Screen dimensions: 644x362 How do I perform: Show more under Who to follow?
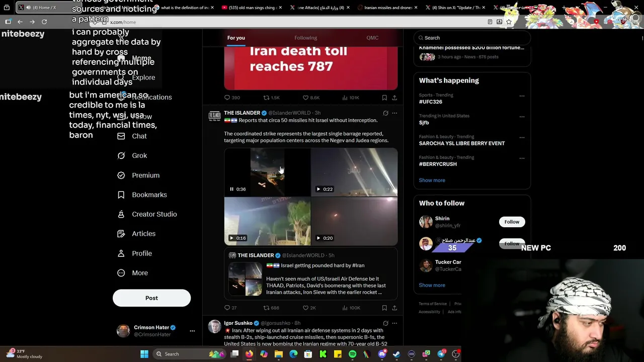pyautogui.click(x=432, y=285)
